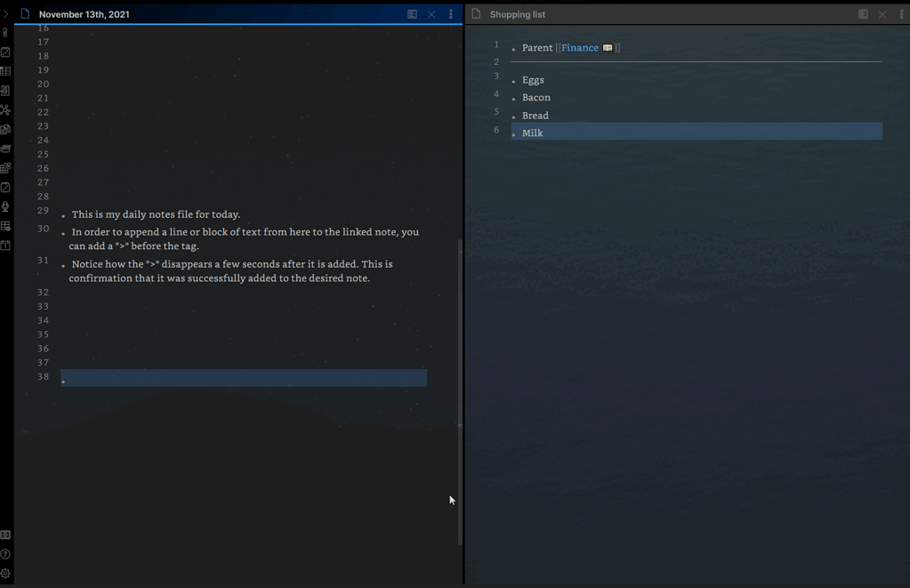Open the more options menu on the daily note

pyautogui.click(x=450, y=14)
